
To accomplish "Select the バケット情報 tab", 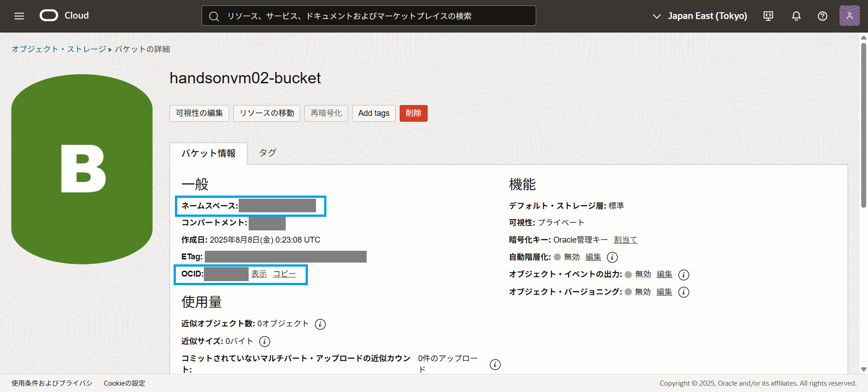I will coord(208,153).
